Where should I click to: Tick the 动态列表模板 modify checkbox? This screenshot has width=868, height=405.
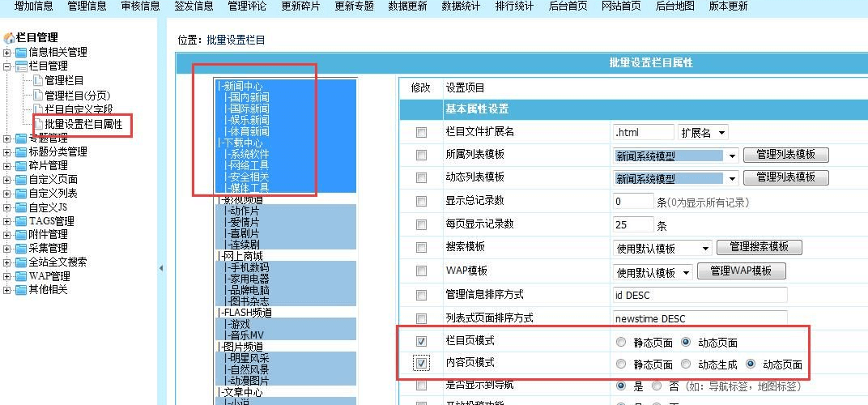[421, 178]
